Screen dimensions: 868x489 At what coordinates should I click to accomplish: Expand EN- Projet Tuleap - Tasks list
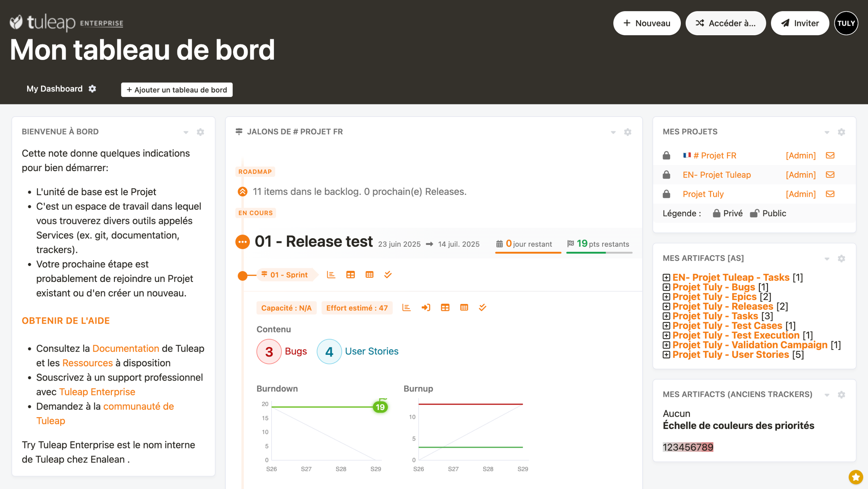666,278
